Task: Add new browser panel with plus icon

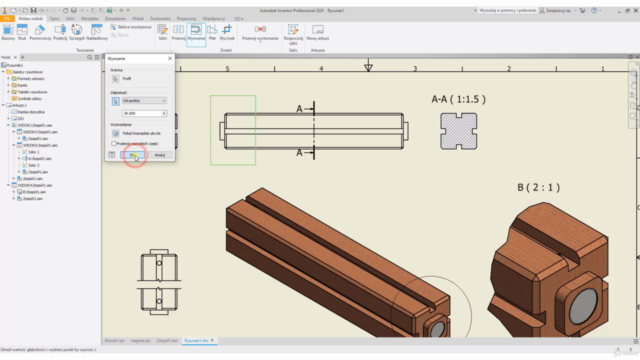Action: click(x=22, y=58)
